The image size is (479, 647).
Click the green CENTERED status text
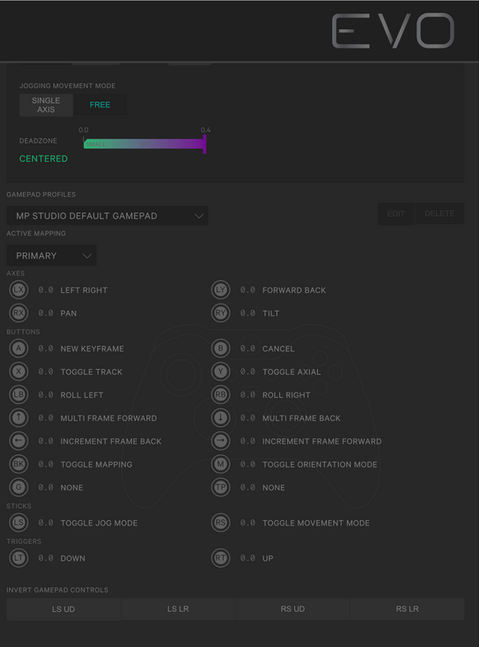pyautogui.click(x=43, y=158)
